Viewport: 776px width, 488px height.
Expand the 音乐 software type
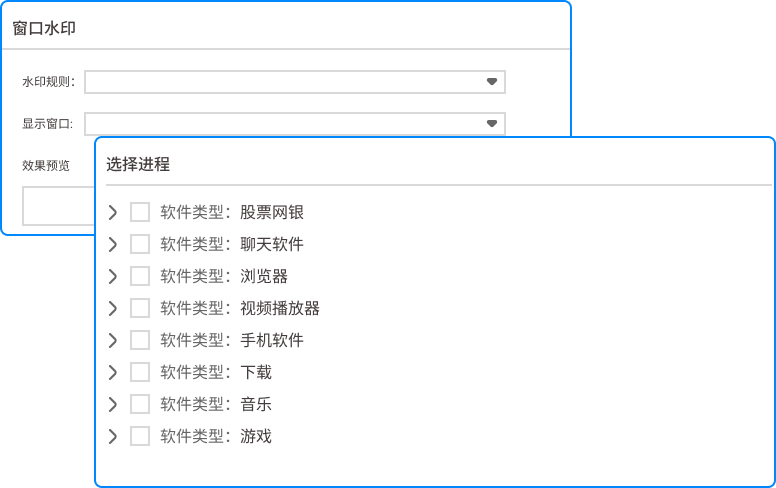113,404
